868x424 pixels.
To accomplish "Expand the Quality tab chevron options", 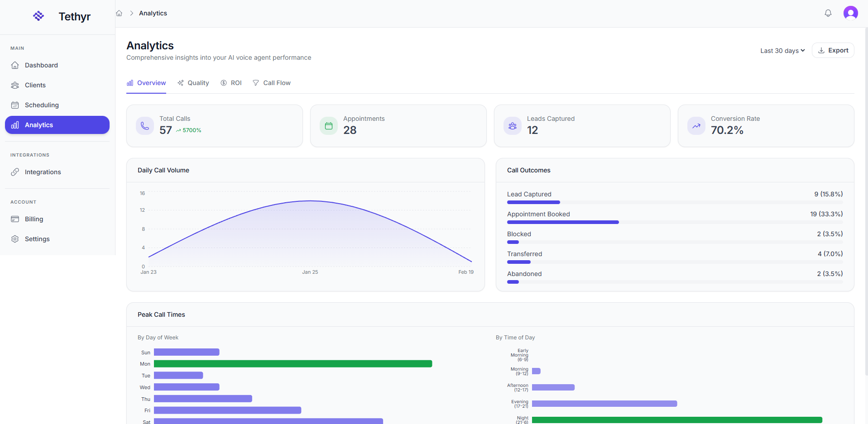I will (x=193, y=83).
